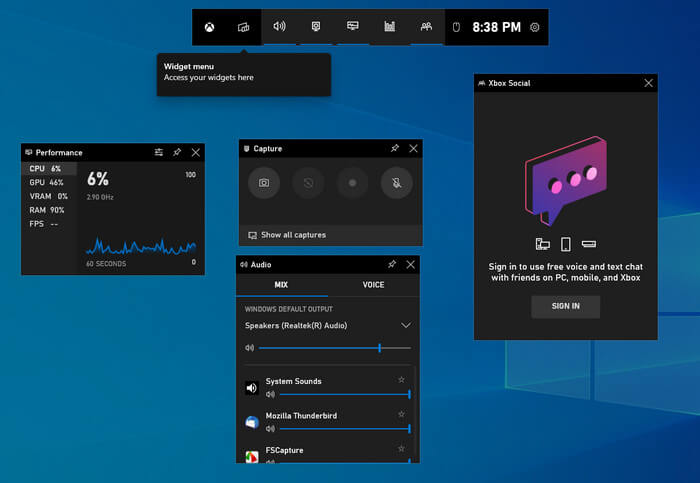Viewport: 700px width, 483px height.
Task: Toggle the microphone in Capture widget
Action: coord(396,183)
